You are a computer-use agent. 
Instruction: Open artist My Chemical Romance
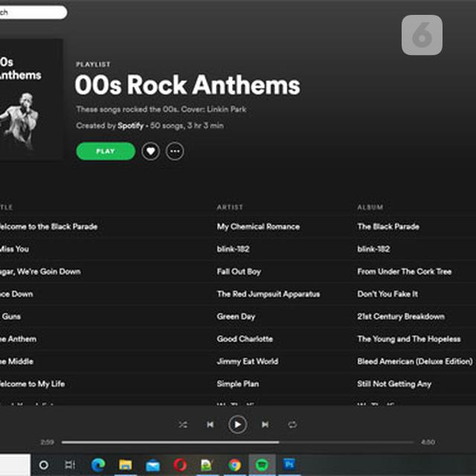coord(258,226)
